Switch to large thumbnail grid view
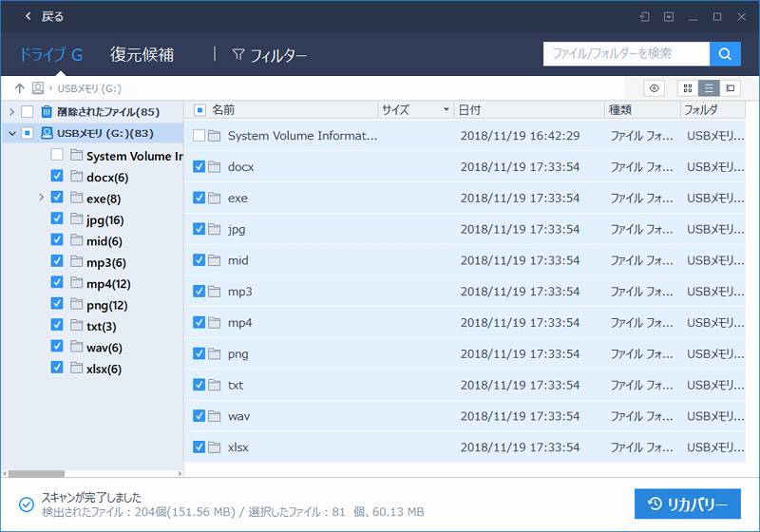The height and width of the screenshot is (532, 760). [688, 88]
